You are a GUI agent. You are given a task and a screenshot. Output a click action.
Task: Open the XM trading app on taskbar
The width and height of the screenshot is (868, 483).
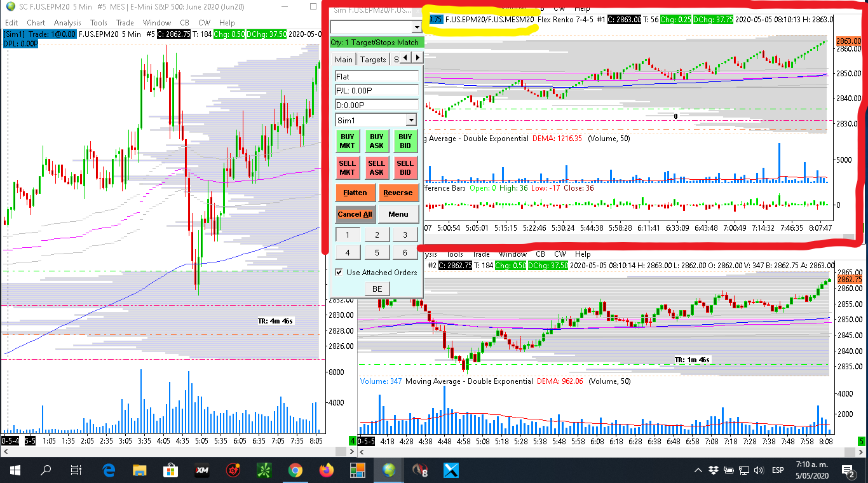coord(203,470)
